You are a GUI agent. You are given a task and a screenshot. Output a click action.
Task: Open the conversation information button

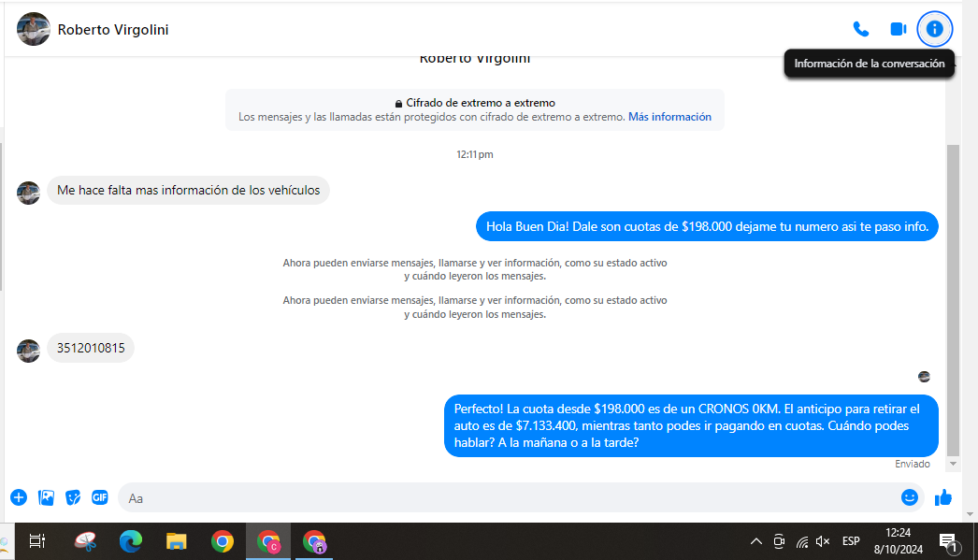pyautogui.click(x=934, y=29)
